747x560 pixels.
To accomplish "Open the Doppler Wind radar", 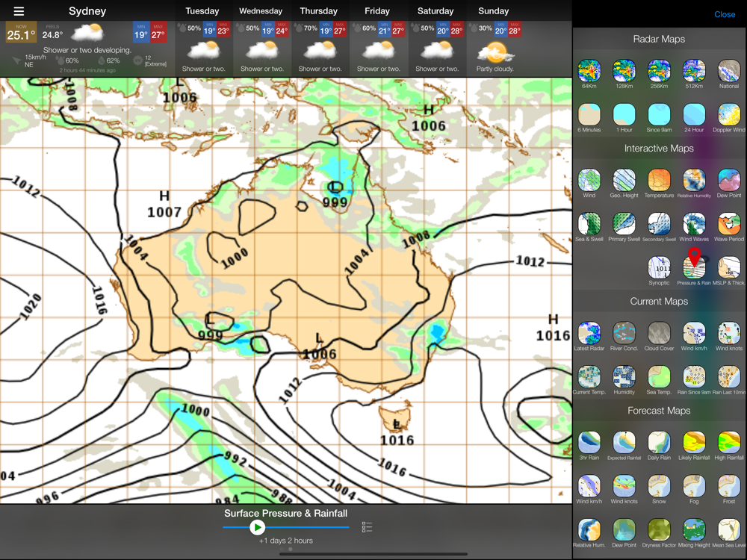I will 729,115.
